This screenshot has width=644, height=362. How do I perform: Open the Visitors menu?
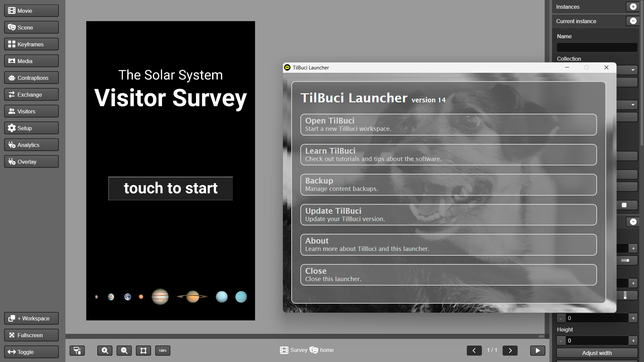click(32, 111)
